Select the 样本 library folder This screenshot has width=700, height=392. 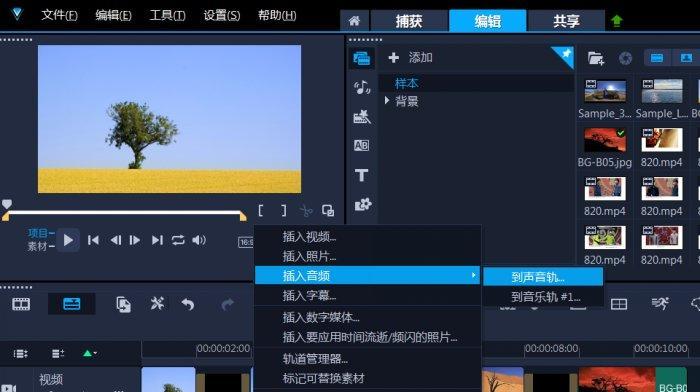pos(406,83)
